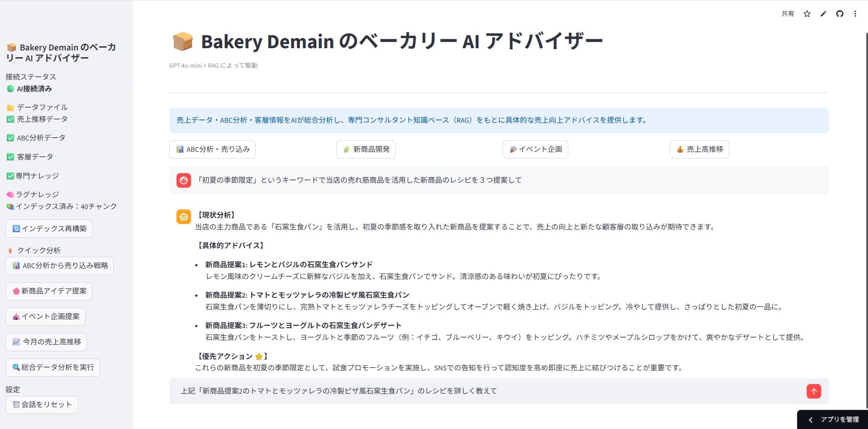Viewport: 868px width, 429px height.
Task: Click the flower icon on 新商品アイデア提案
Action: pyautogui.click(x=16, y=291)
